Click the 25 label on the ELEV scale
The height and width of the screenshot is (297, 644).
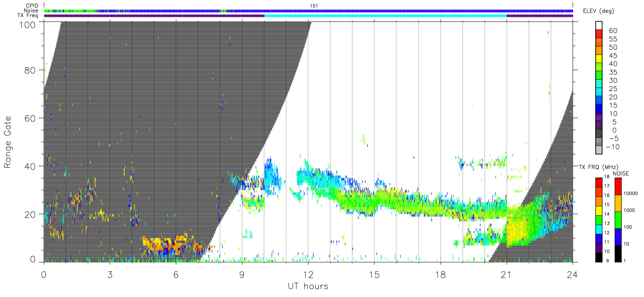614,89
